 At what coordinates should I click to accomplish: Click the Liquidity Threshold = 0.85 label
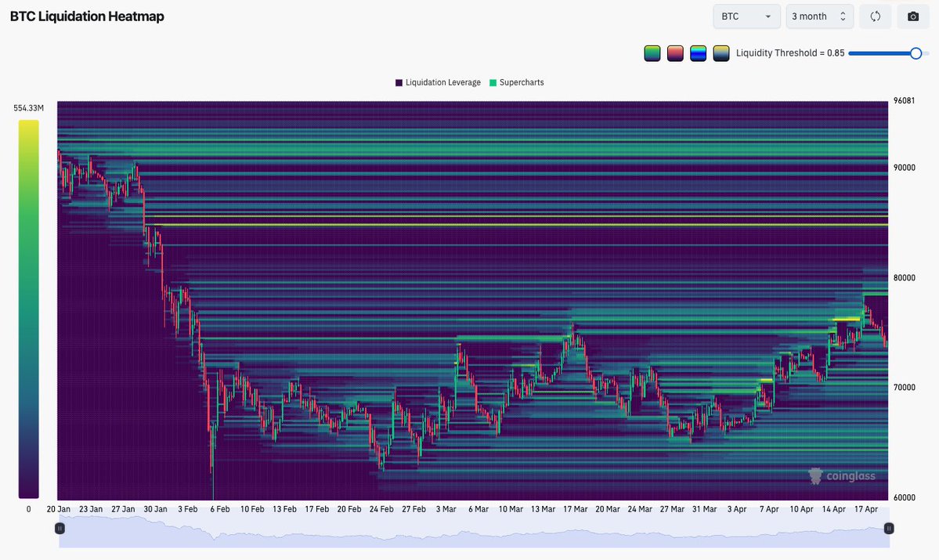click(790, 53)
